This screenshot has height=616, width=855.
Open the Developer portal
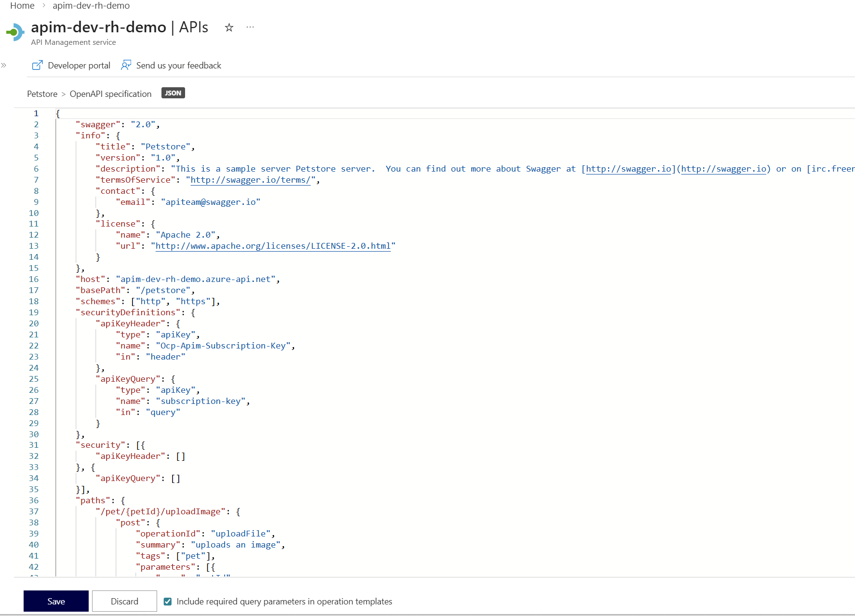[x=79, y=65]
